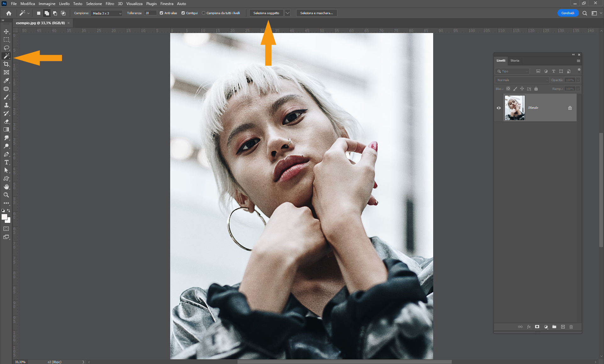Select the Eyedropper tool
The image size is (604, 364).
click(x=6, y=80)
